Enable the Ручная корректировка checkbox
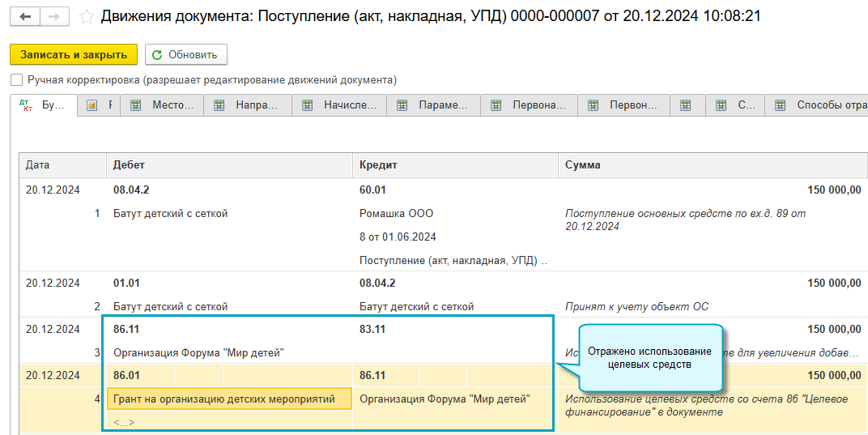Image resolution: width=868 pixels, height=435 pixels. coord(17,80)
